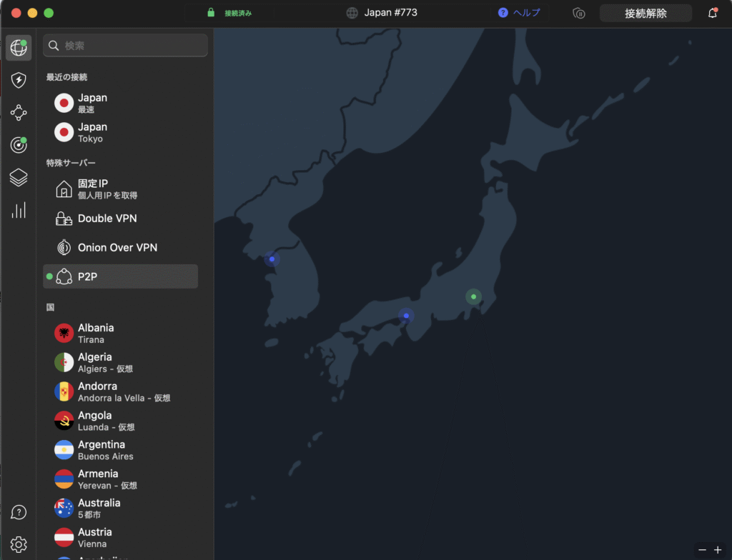
Task: Open the Dark Web Monitor target icon
Action: [19, 145]
